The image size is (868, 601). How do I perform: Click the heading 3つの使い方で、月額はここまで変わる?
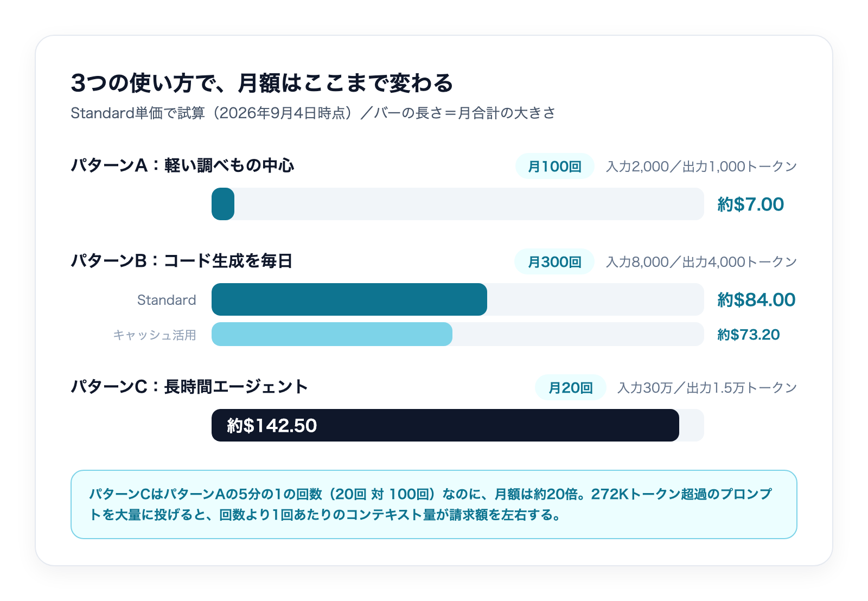tap(262, 83)
